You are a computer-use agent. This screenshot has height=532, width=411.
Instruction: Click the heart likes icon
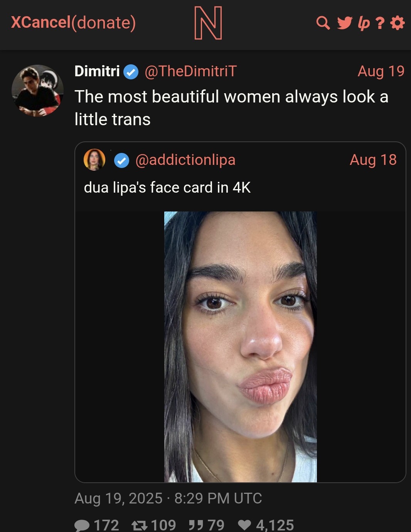tap(244, 525)
